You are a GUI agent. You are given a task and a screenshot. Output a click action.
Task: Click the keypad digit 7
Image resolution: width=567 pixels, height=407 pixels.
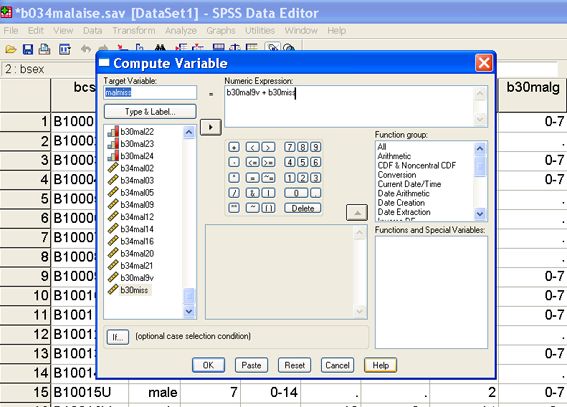coord(290,147)
